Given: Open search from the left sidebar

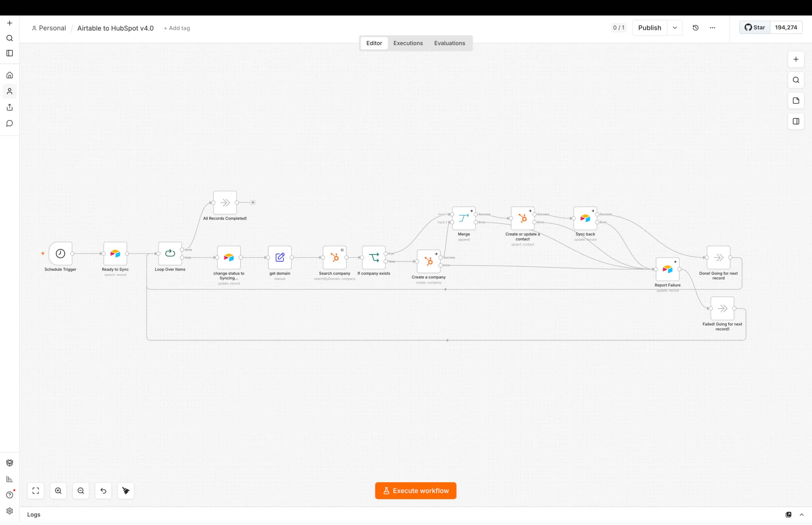Looking at the screenshot, I should pyautogui.click(x=10, y=38).
